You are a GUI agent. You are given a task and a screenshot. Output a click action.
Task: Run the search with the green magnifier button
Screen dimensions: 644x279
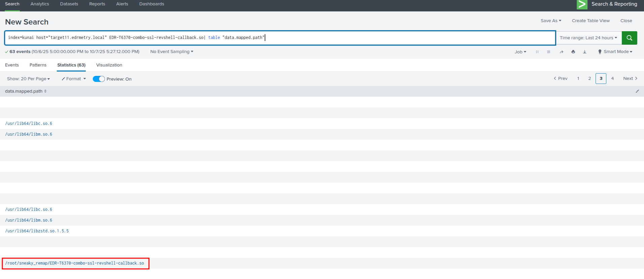point(629,38)
